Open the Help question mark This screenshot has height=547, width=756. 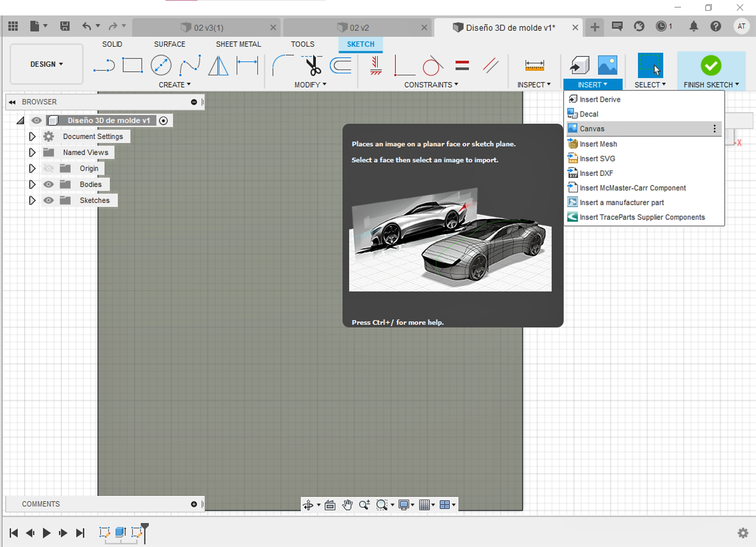tap(716, 26)
